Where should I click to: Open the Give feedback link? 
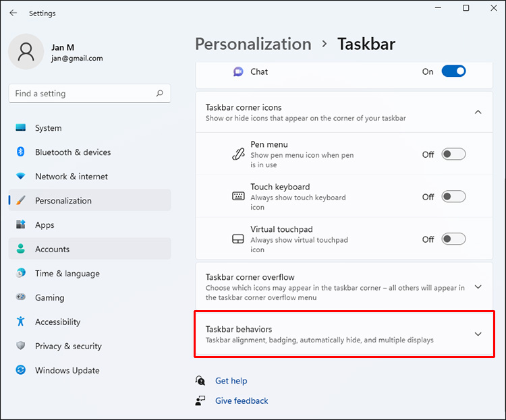pyautogui.click(x=242, y=400)
